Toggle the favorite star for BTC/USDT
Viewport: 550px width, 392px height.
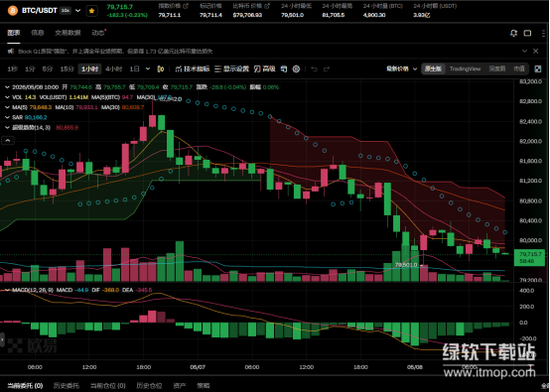[92, 11]
